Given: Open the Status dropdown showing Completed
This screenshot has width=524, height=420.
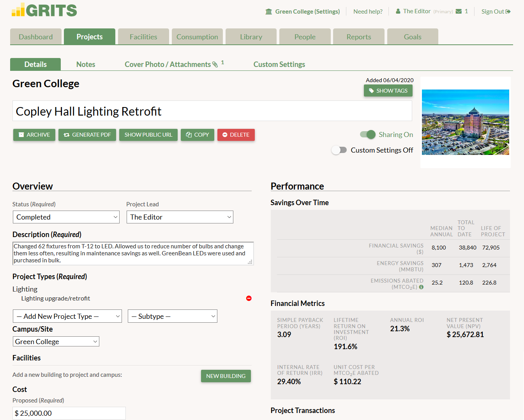Looking at the screenshot, I should [66, 217].
